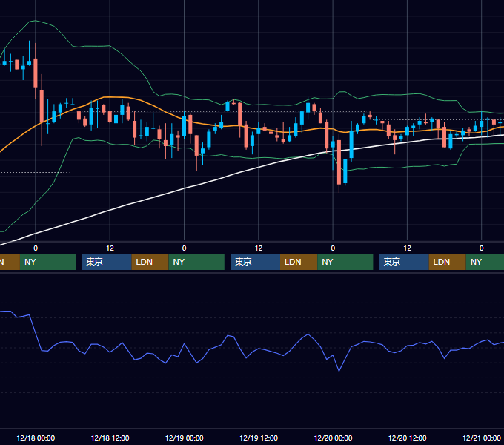
Task: Click the 12/19 12:00 date label
Action: [x=259, y=438]
